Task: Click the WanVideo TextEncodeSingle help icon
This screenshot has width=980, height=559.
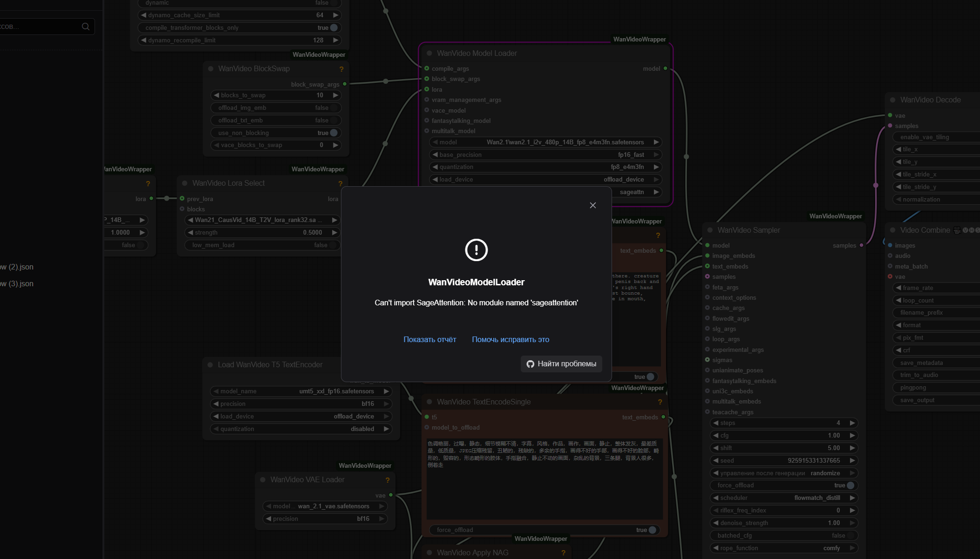Action: pyautogui.click(x=660, y=402)
